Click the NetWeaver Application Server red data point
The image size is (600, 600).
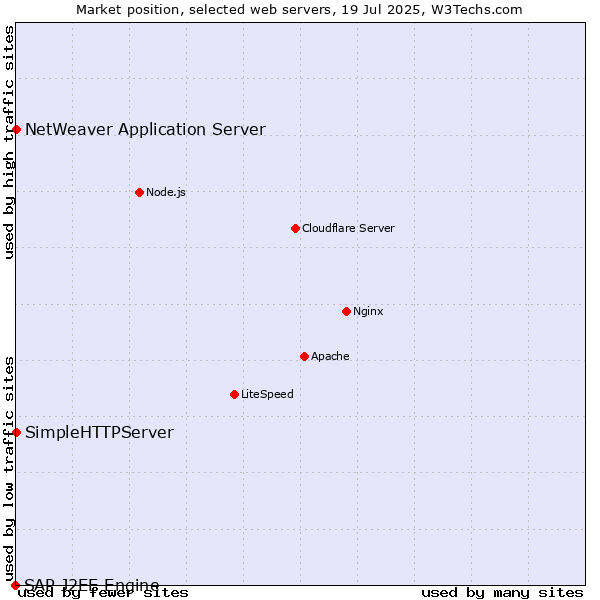click(x=16, y=130)
